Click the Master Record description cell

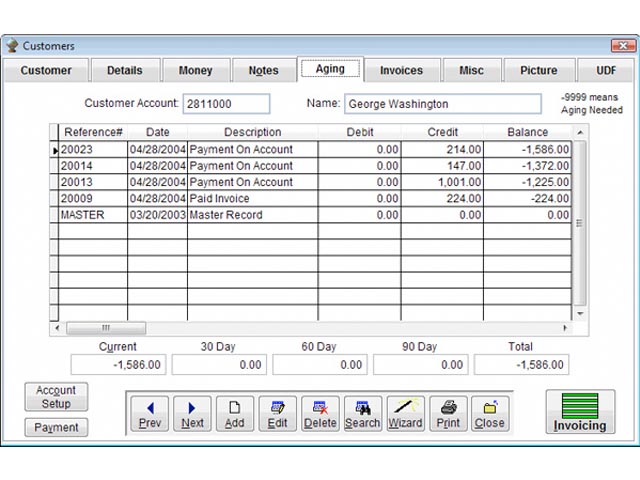point(253,215)
